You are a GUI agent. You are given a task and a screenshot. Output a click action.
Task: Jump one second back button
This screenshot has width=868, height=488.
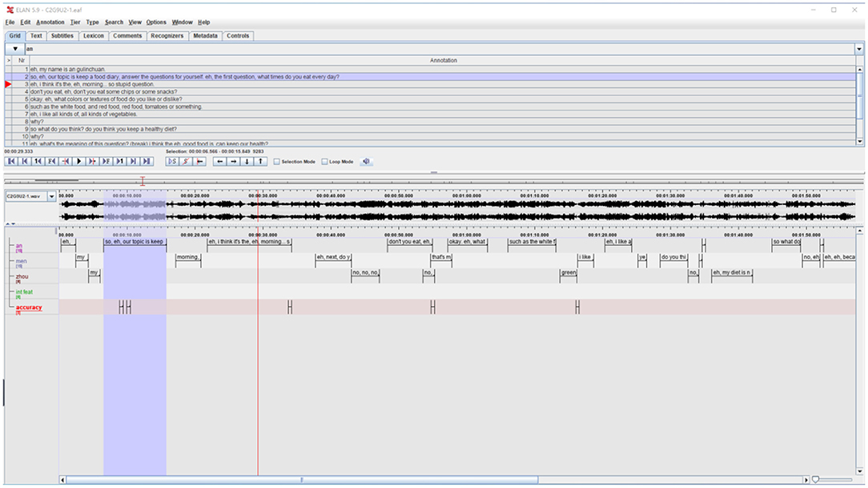coord(38,161)
